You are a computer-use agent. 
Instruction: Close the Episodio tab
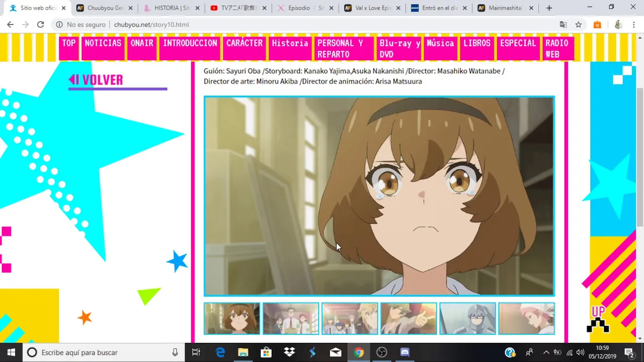pyautogui.click(x=331, y=8)
